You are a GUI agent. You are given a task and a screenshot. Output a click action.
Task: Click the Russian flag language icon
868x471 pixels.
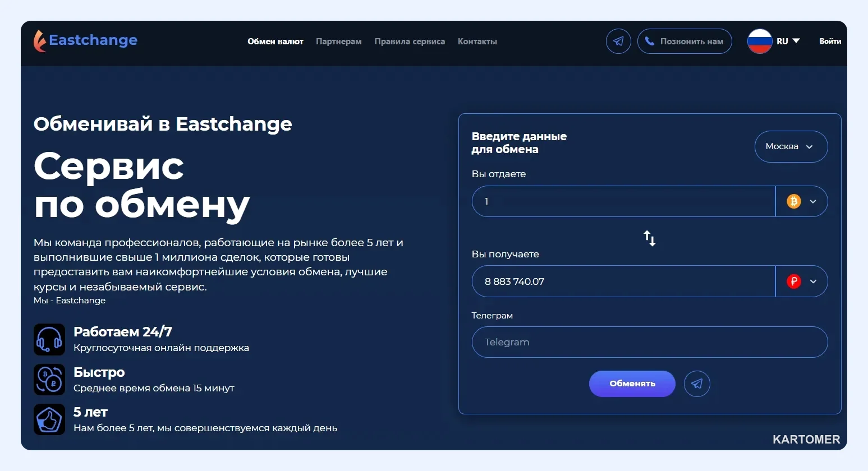click(760, 41)
